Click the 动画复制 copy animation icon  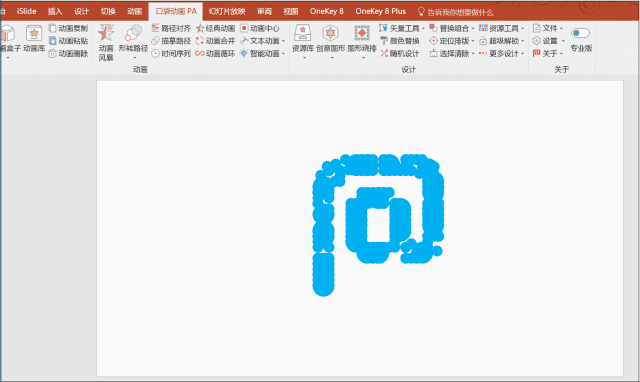53,28
